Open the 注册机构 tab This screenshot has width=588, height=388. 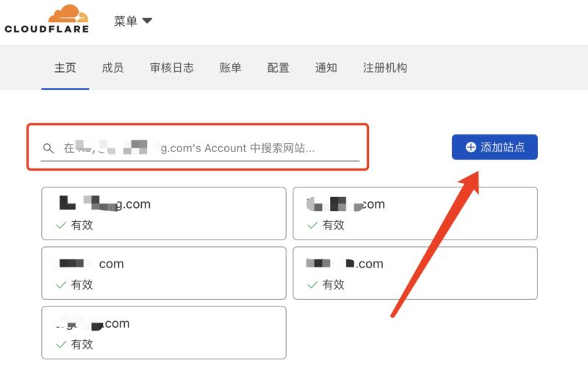tap(384, 68)
